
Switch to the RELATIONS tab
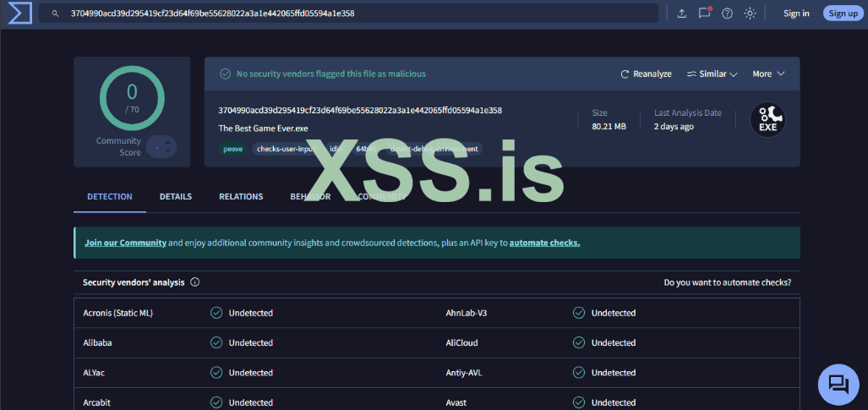241,197
